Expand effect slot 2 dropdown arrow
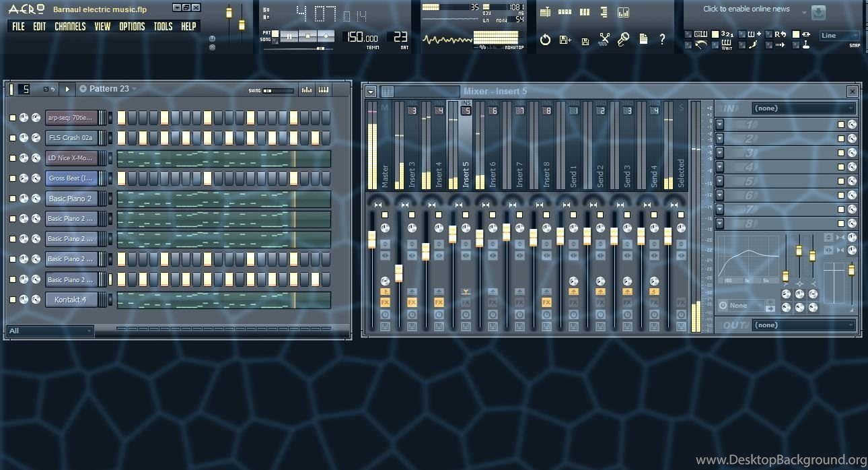This screenshot has height=470, width=868. pos(719,139)
